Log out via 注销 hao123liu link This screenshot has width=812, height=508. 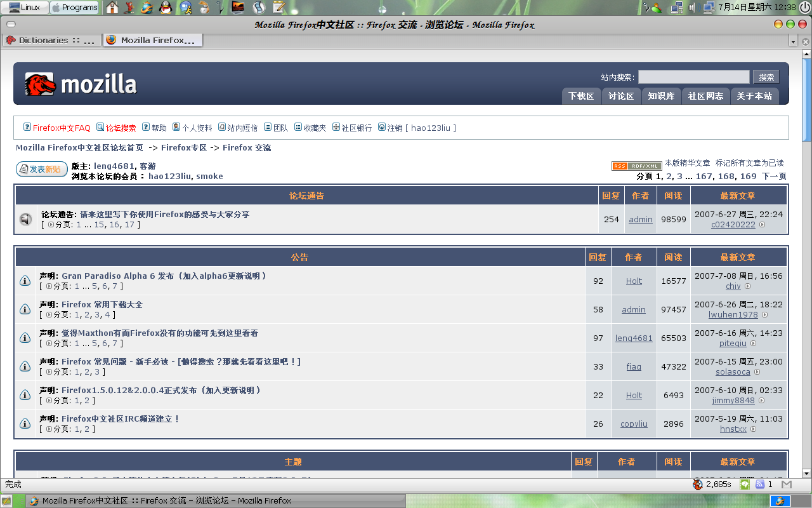pyautogui.click(x=421, y=128)
